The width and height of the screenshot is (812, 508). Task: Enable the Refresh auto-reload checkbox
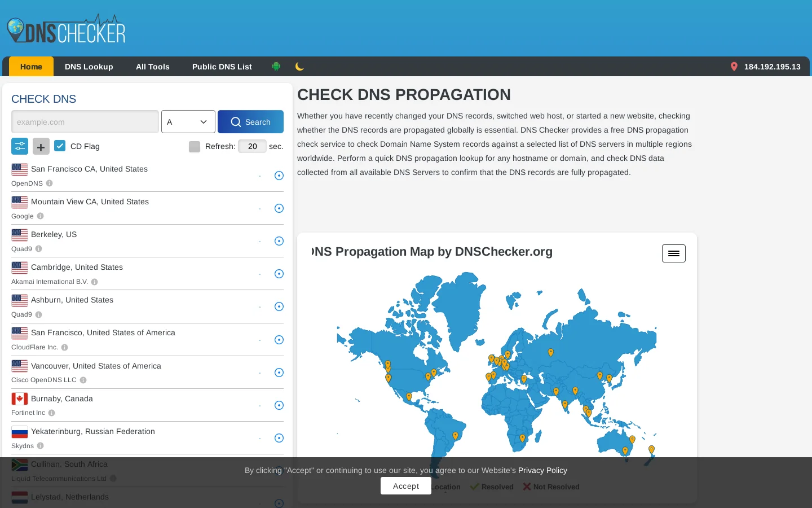[x=195, y=147]
